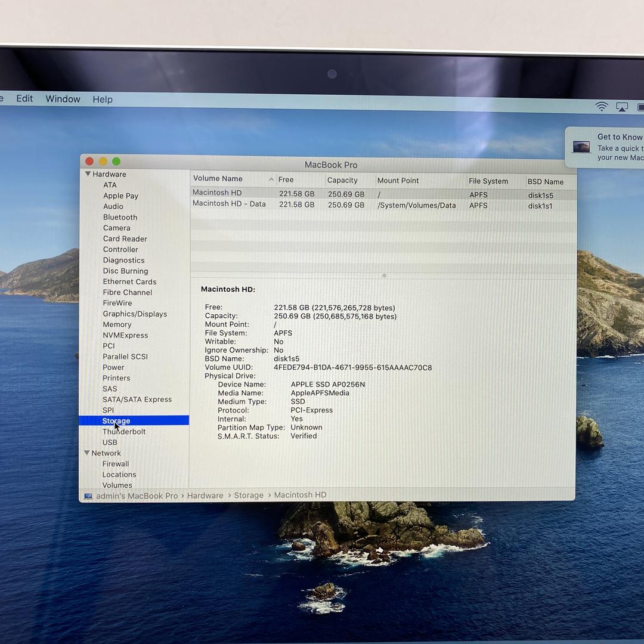The image size is (644, 644).
Task: Select Firewall under Network
Action: pos(116,464)
